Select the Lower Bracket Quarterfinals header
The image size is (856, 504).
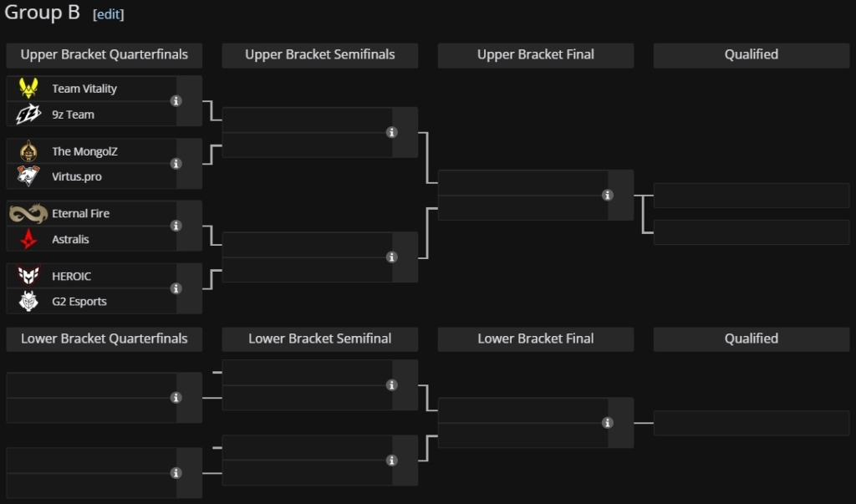pos(104,339)
